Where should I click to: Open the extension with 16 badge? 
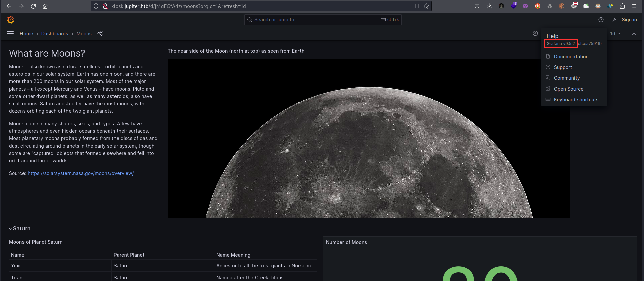coord(514,5)
